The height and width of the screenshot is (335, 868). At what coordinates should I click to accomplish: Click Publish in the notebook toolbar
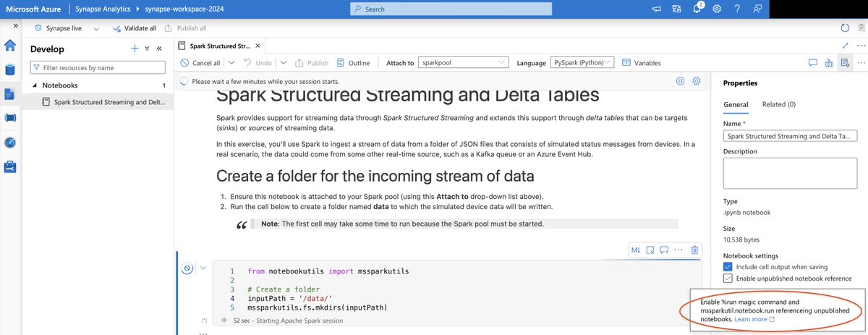(312, 63)
